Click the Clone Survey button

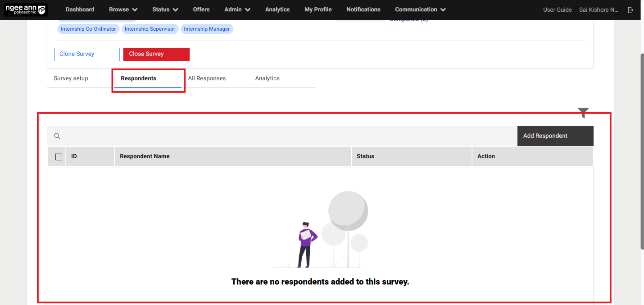click(x=86, y=54)
